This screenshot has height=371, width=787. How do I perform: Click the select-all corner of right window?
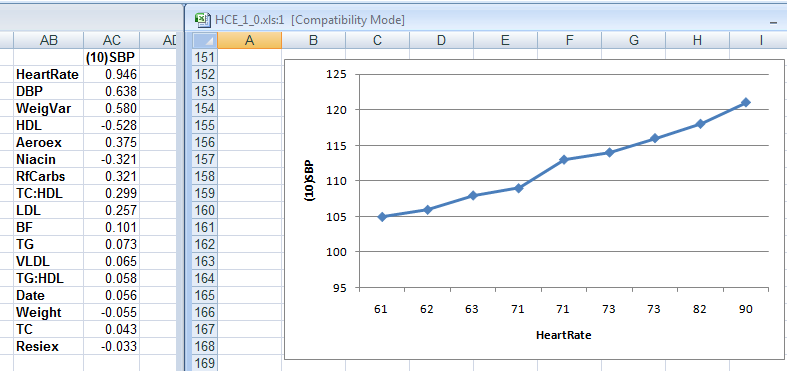pos(205,40)
